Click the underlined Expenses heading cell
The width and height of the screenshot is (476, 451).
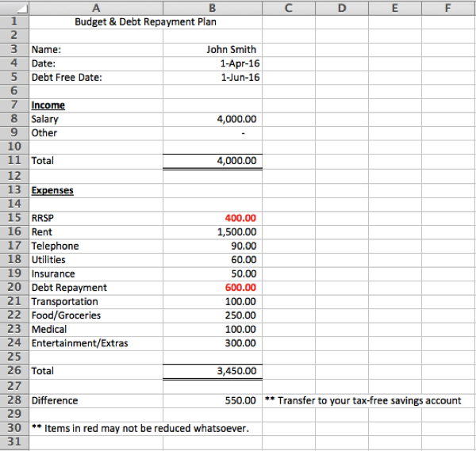(52, 190)
